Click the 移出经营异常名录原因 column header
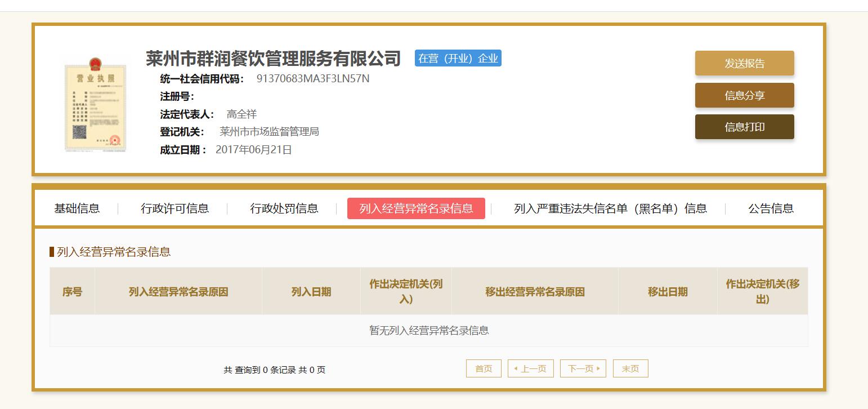 point(535,291)
